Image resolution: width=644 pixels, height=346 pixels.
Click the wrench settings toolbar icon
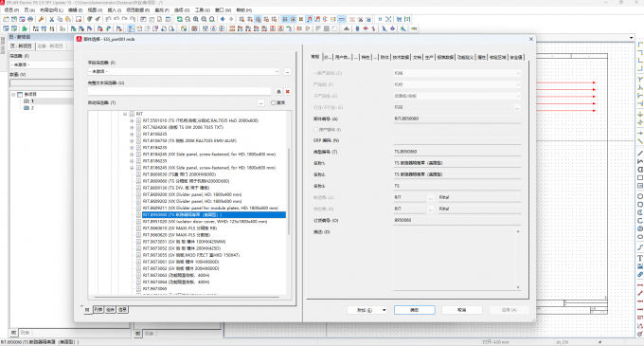(x=41, y=19)
